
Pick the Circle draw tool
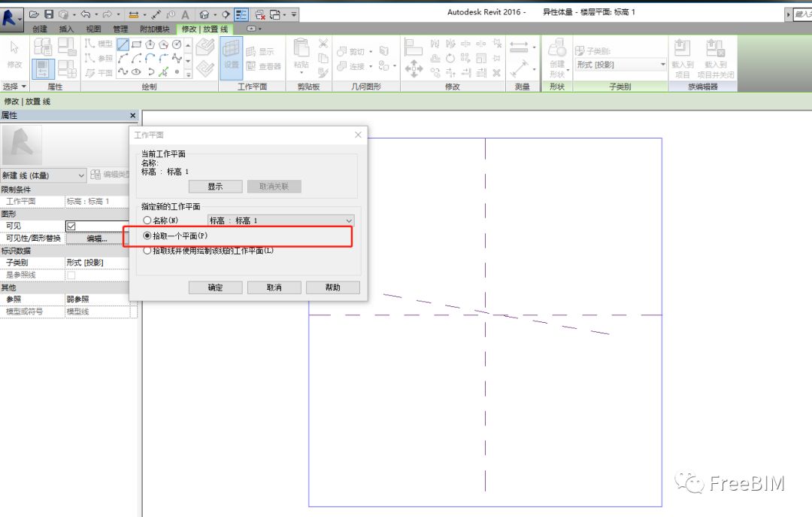coord(177,44)
